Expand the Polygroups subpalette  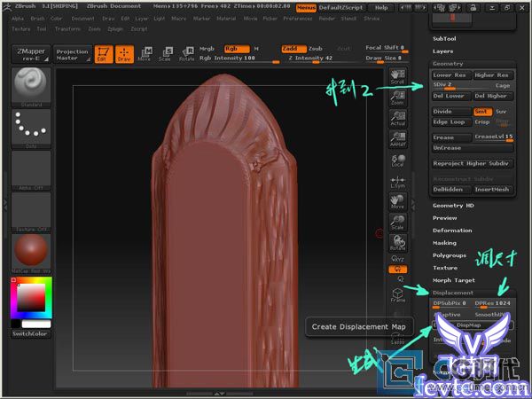(x=450, y=255)
